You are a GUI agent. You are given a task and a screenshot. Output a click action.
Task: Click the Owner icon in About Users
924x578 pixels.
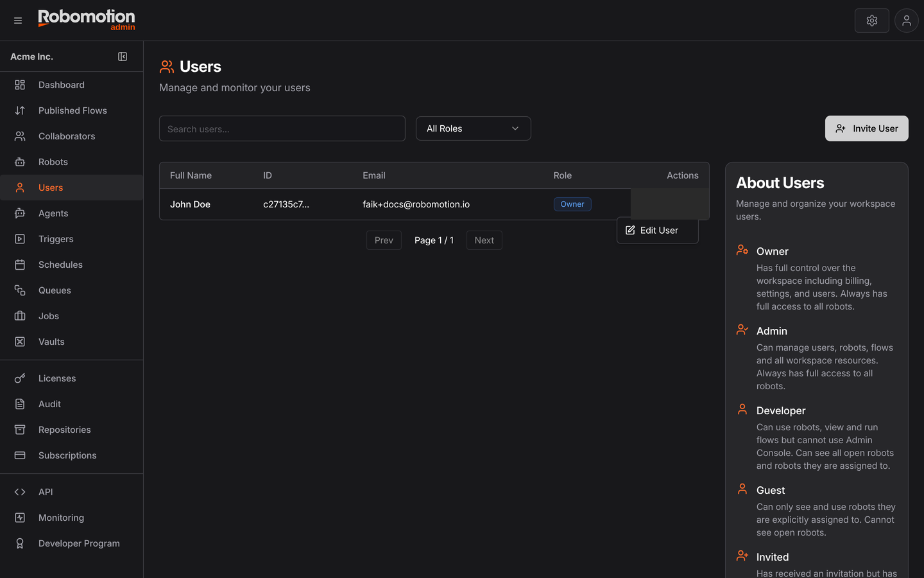[742, 250]
